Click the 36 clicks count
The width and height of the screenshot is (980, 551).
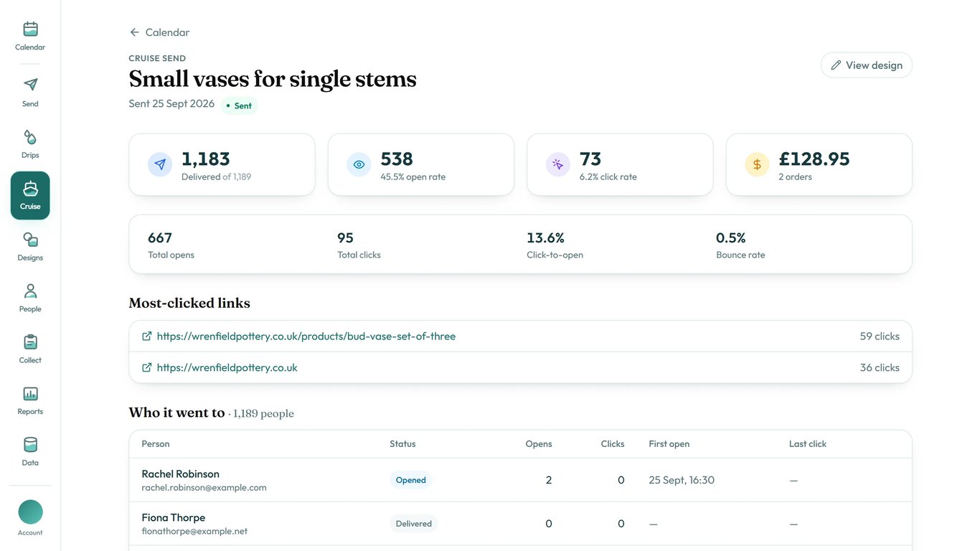880,367
